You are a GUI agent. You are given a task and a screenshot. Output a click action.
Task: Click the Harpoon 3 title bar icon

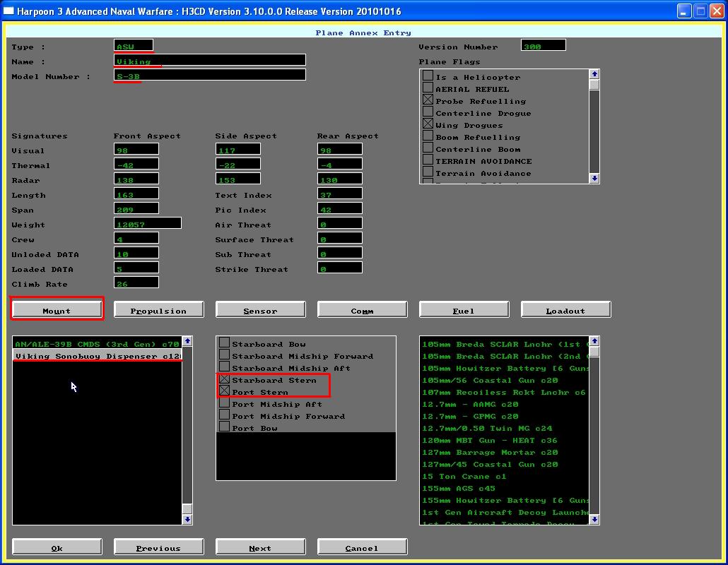(x=8, y=11)
